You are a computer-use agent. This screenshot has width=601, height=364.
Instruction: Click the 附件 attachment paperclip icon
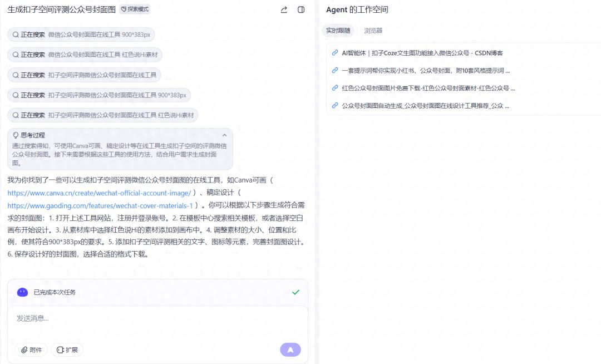pos(24,350)
